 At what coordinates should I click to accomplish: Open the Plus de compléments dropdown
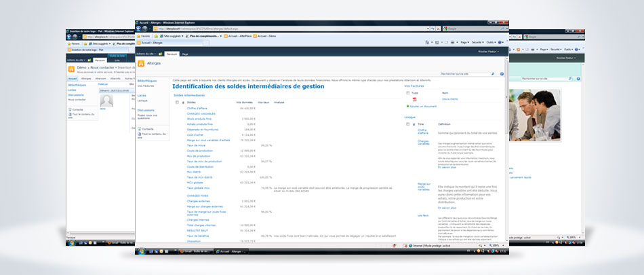tap(204, 36)
